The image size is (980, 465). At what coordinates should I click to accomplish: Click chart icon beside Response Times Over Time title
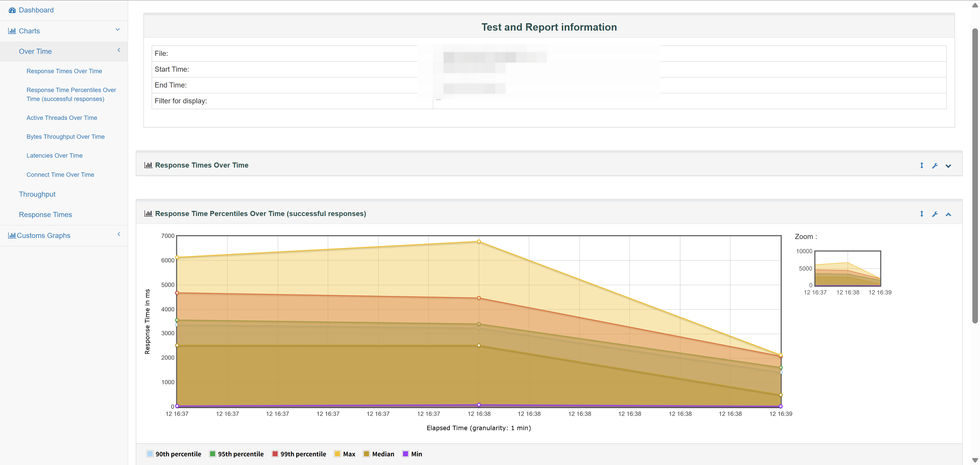tap(148, 165)
